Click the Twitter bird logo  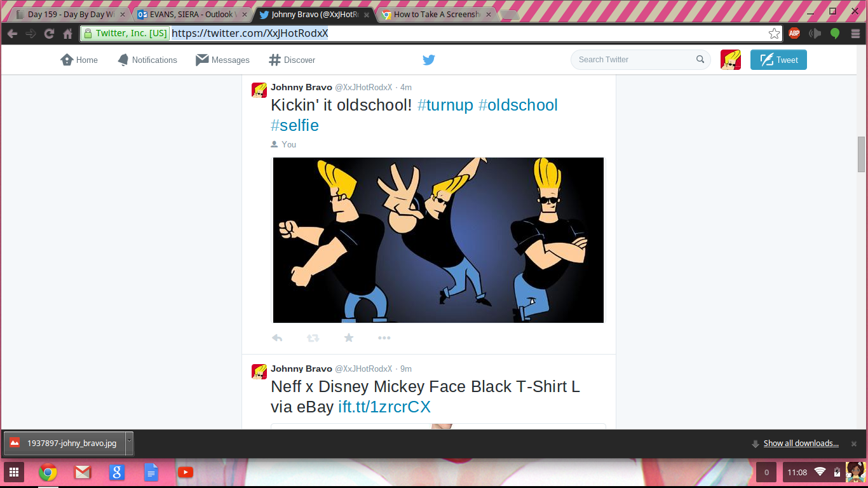click(429, 60)
